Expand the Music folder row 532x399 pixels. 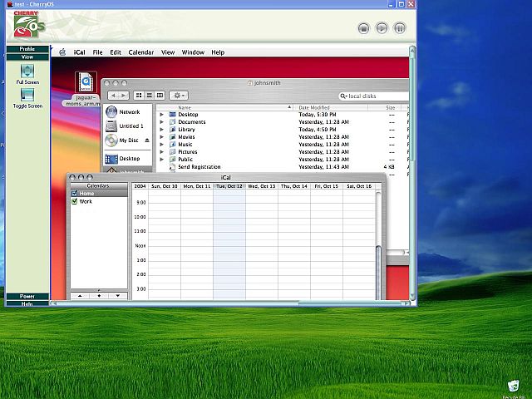click(x=162, y=145)
